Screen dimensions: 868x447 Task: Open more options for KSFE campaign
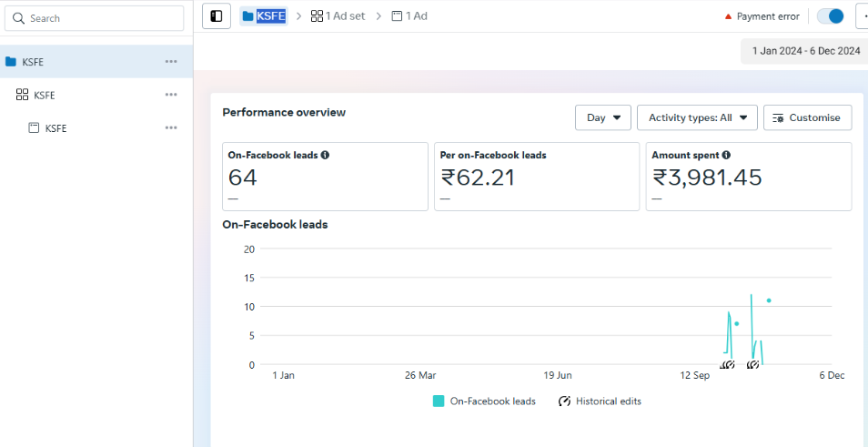[x=171, y=62]
